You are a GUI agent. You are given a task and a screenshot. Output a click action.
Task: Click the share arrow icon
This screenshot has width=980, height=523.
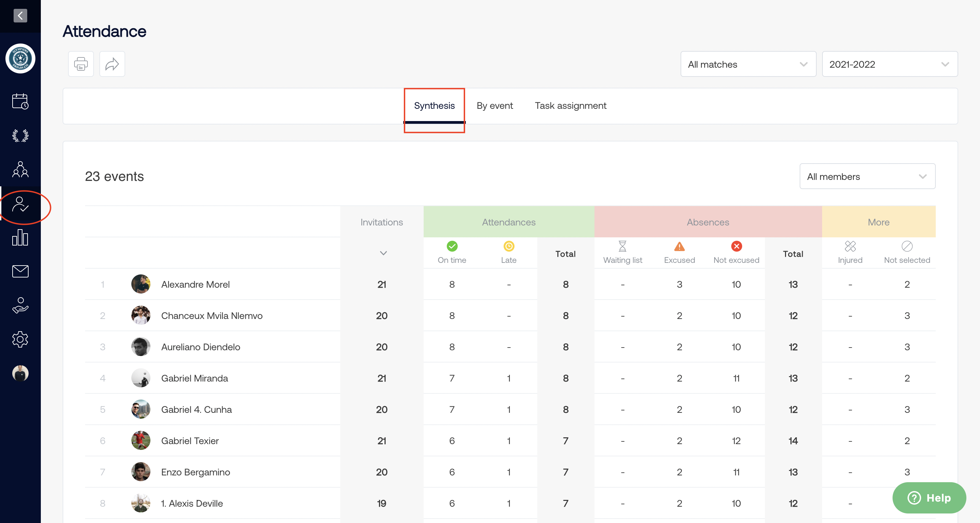pyautogui.click(x=112, y=64)
